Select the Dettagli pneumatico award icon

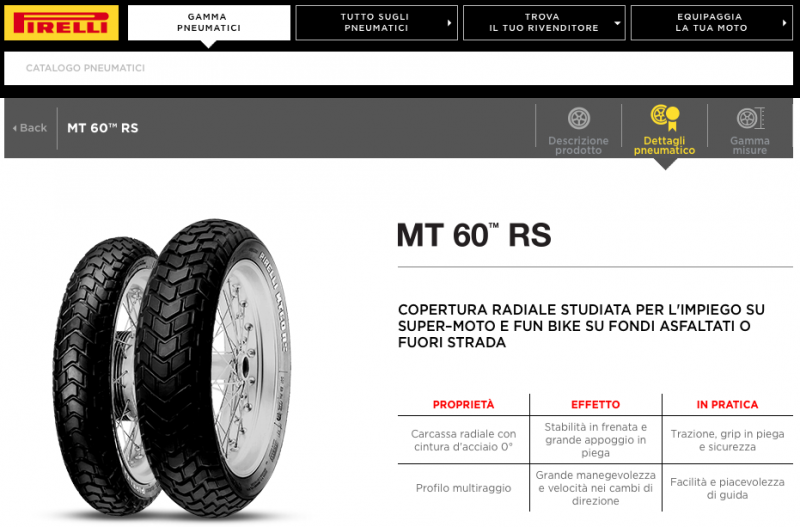665,118
